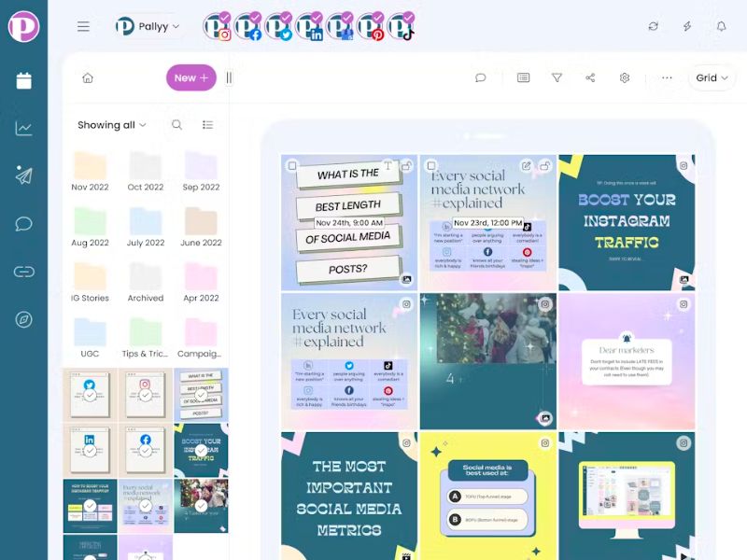Open the messages chat bubble in sidebar
747x560 pixels.
23,223
